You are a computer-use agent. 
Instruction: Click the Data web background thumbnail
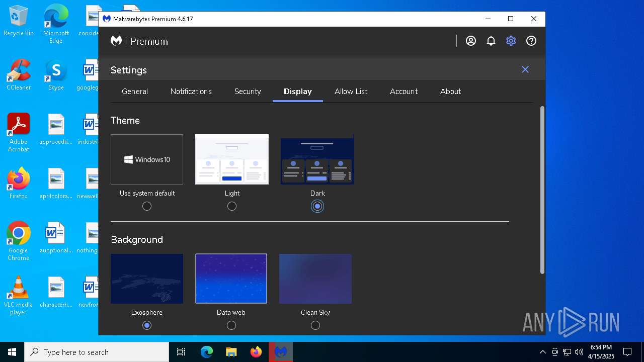(x=231, y=279)
